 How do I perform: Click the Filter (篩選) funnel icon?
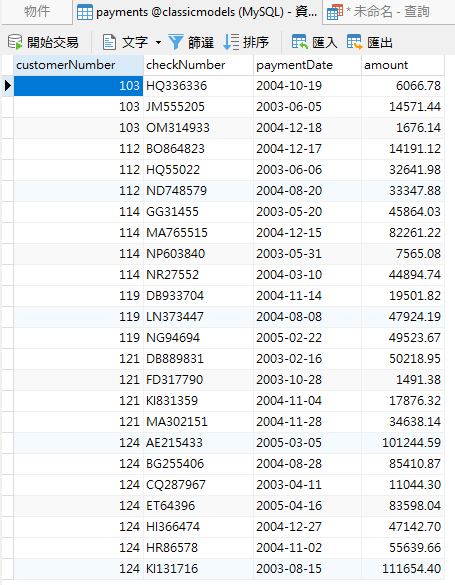click(x=176, y=42)
